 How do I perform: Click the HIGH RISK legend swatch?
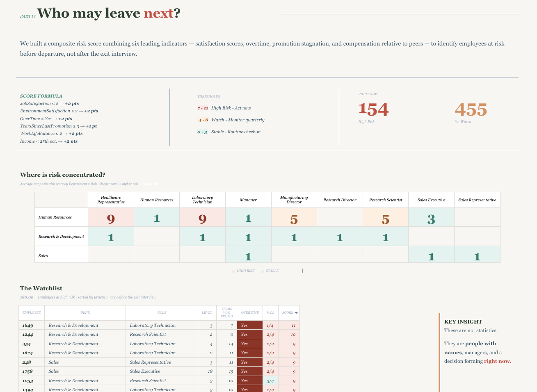pyautogui.click(x=233, y=271)
